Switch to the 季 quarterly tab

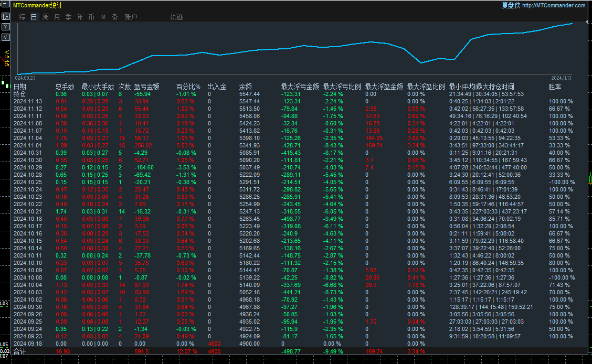68,17
